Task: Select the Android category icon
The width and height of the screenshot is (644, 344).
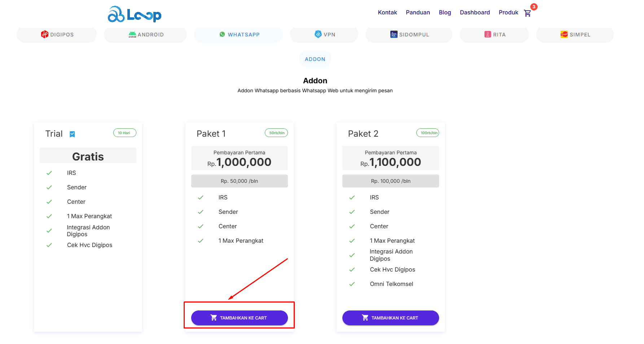Action: click(x=132, y=35)
